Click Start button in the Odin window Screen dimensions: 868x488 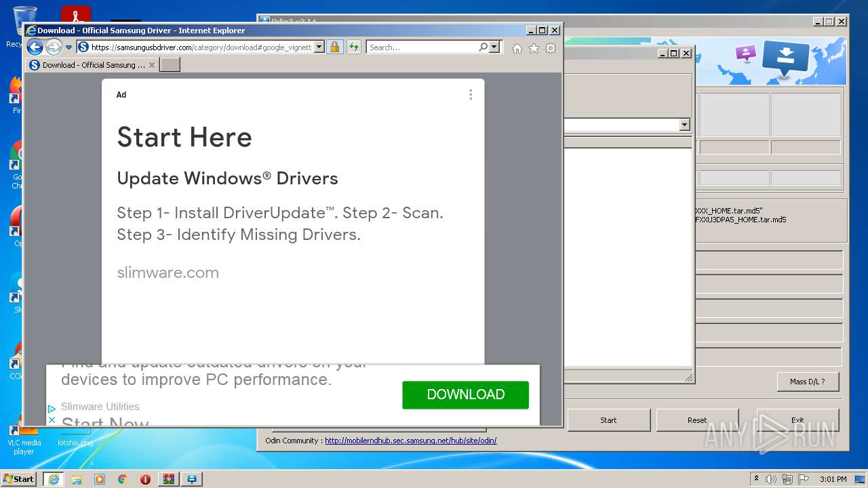(608, 420)
